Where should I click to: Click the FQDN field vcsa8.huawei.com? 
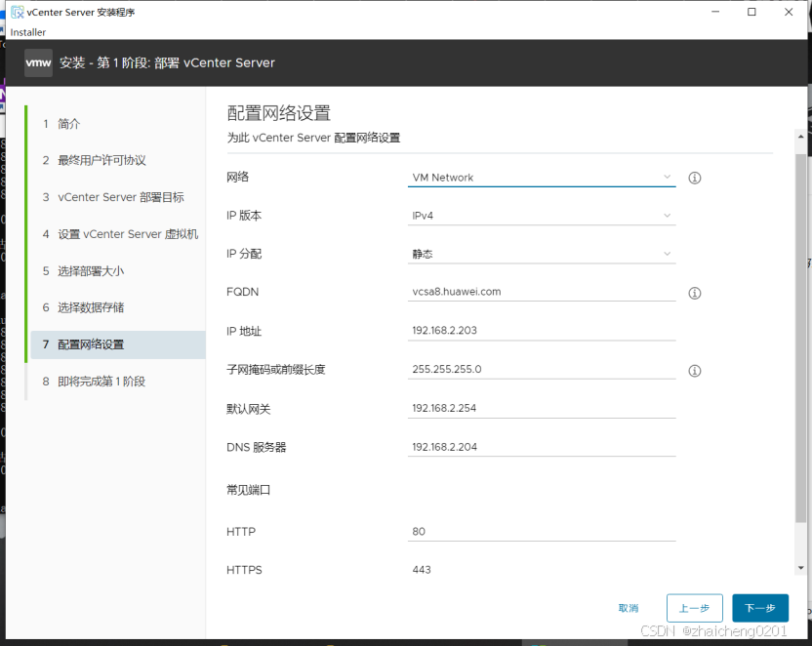[x=541, y=292]
